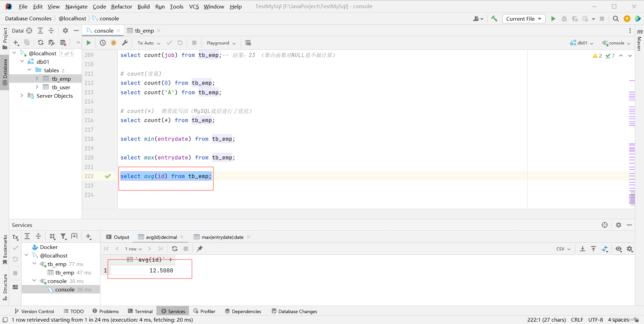This screenshot has height=324, width=644.
Task: Open Database panel settings gear
Action: pyautogui.click(x=65, y=31)
